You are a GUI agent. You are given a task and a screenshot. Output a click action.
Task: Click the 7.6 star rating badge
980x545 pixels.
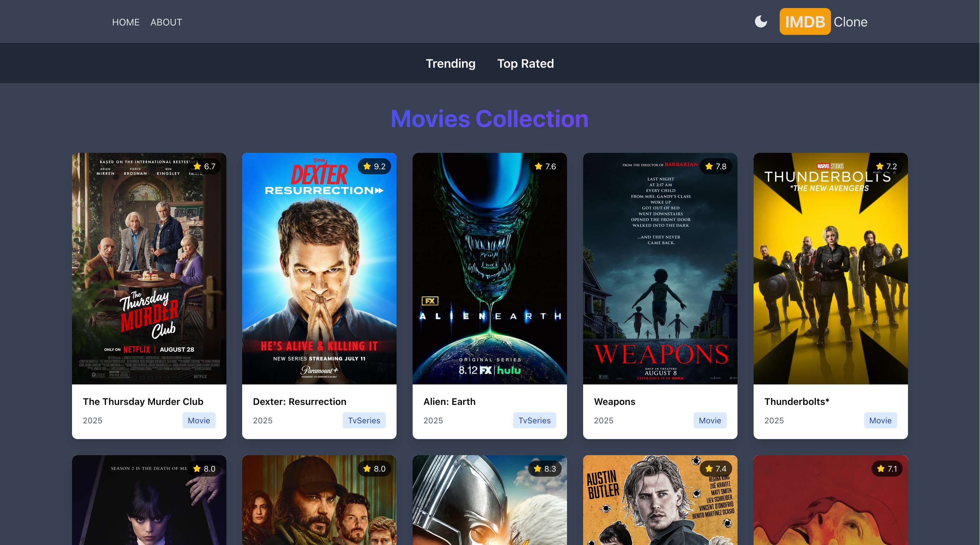545,166
